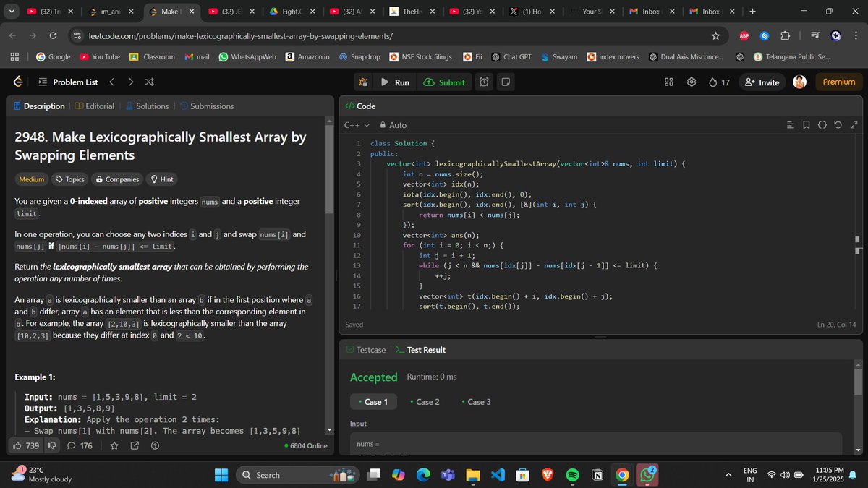The image size is (868, 488).
Task: Open the WhatsAppWeb bookmark
Action: tap(247, 56)
